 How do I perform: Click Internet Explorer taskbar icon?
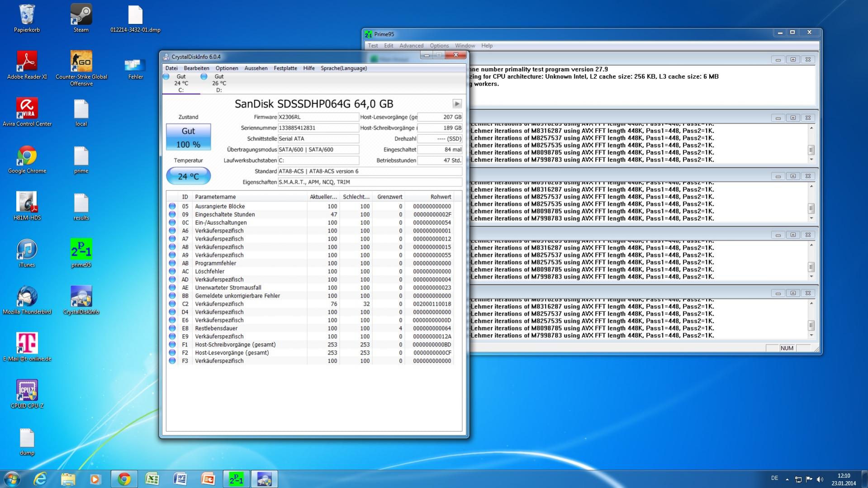pos(41,479)
